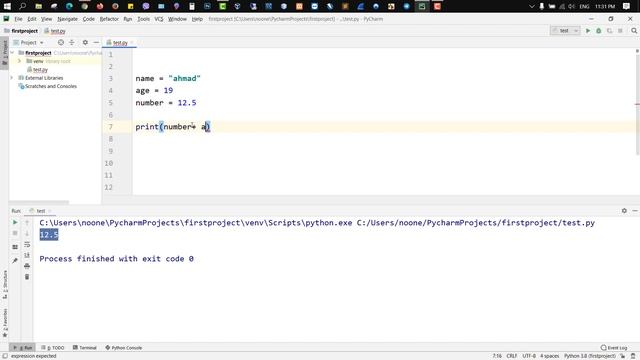Run the test configuration from the top toolbar
Image resolution: width=640 pixels, height=360 pixels.
(588, 31)
